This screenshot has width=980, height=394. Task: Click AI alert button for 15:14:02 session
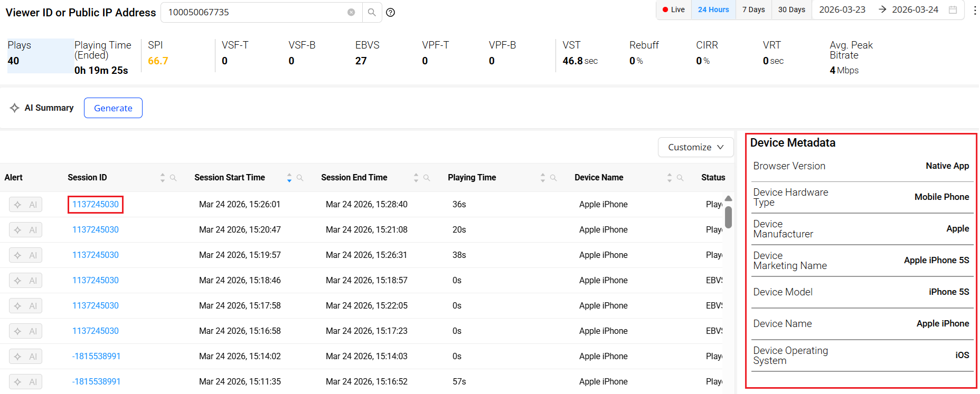click(x=25, y=357)
